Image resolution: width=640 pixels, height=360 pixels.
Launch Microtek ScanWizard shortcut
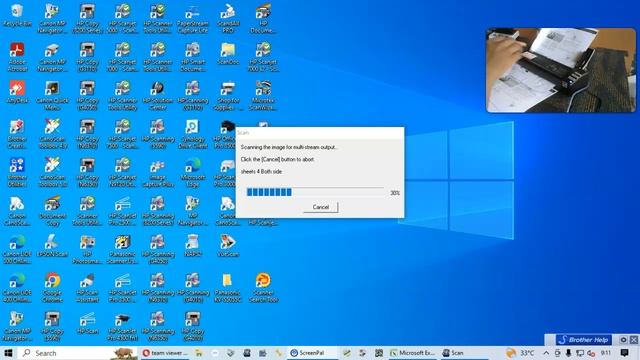click(x=263, y=95)
